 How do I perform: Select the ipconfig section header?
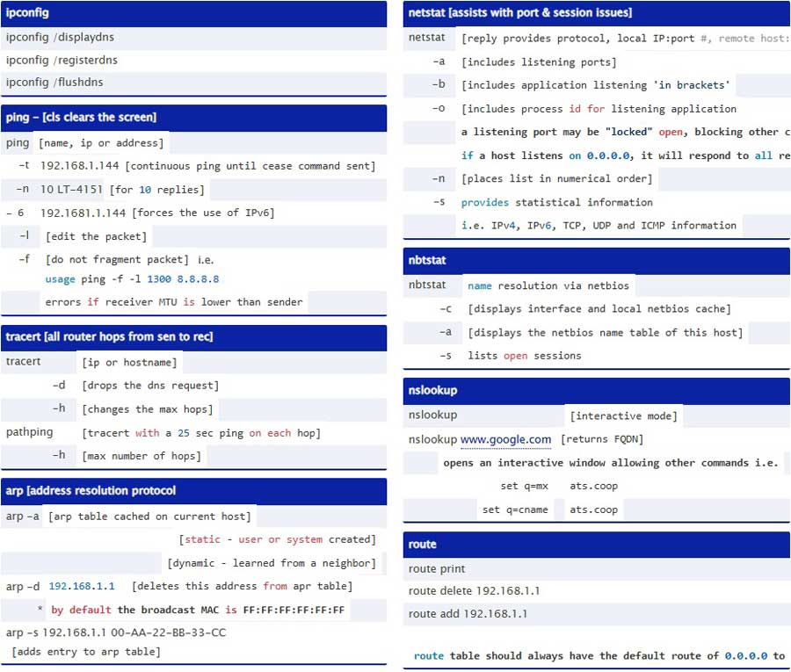click(193, 13)
